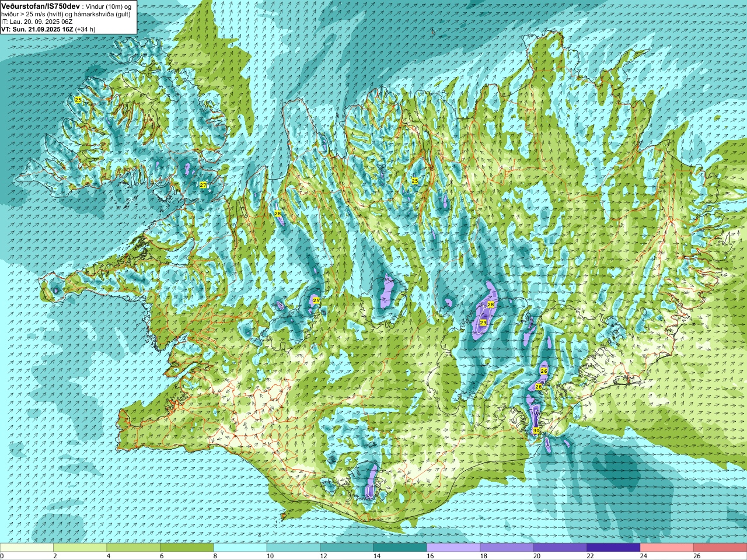
Task: Click the yellow 28 label directly above 29
Action: click(491, 304)
